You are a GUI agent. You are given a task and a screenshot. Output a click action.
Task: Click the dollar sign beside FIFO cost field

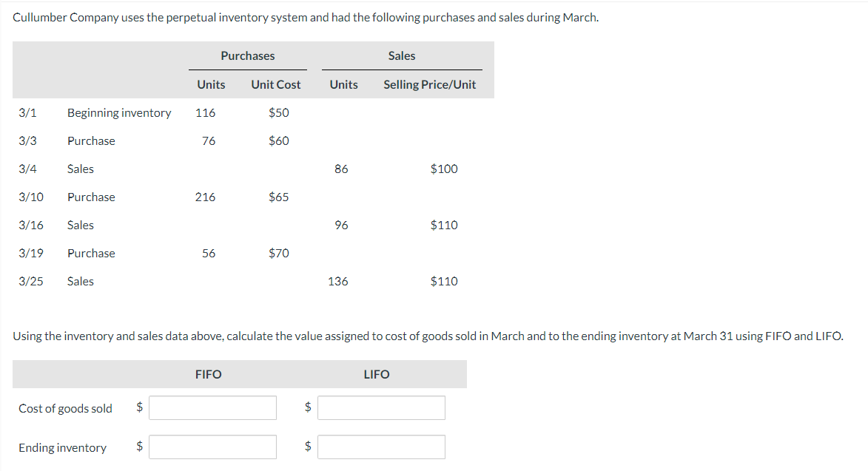[x=139, y=407]
